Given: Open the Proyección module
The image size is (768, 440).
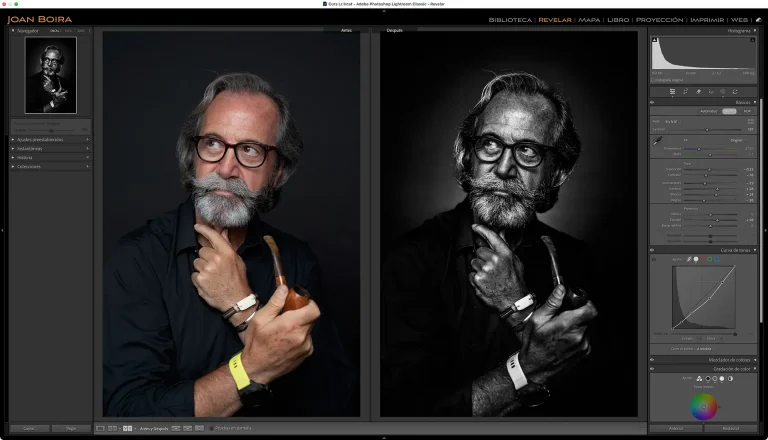Looking at the screenshot, I should pyautogui.click(x=659, y=20).
